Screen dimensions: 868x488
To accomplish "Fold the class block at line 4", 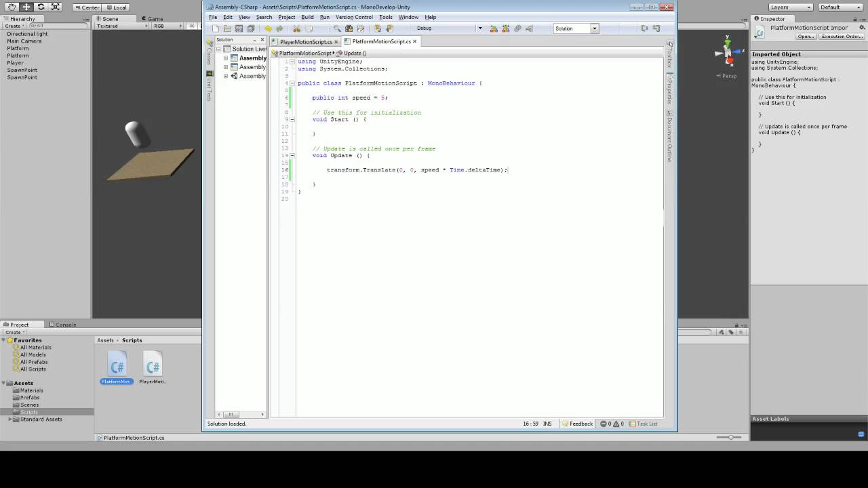I will (292, 83).
